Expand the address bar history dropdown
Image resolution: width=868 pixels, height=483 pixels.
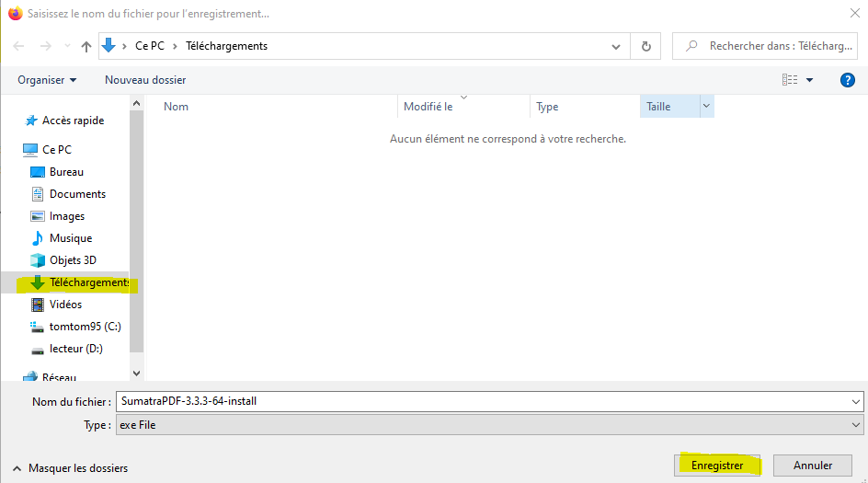tap(615, 47)
